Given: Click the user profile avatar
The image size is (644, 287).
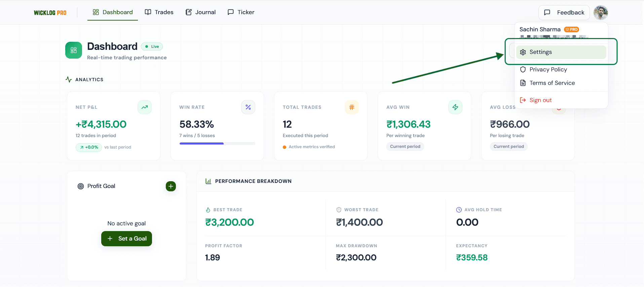Looking at the screenshot, I should click(x=601, y=12).
